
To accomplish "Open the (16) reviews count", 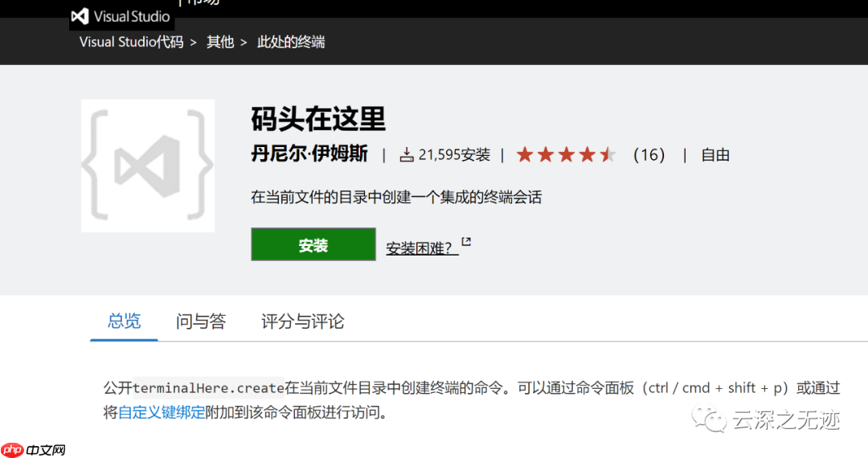I will [649, 155].
